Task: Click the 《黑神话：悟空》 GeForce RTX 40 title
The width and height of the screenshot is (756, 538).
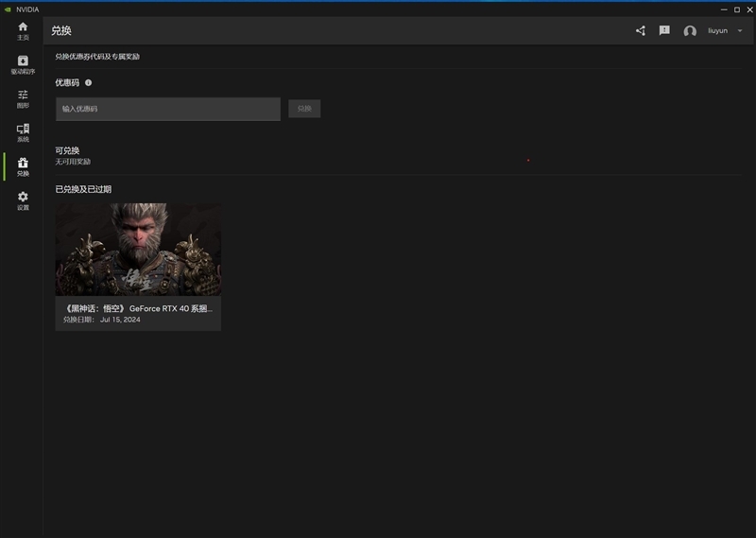Action: coord(138,308)
